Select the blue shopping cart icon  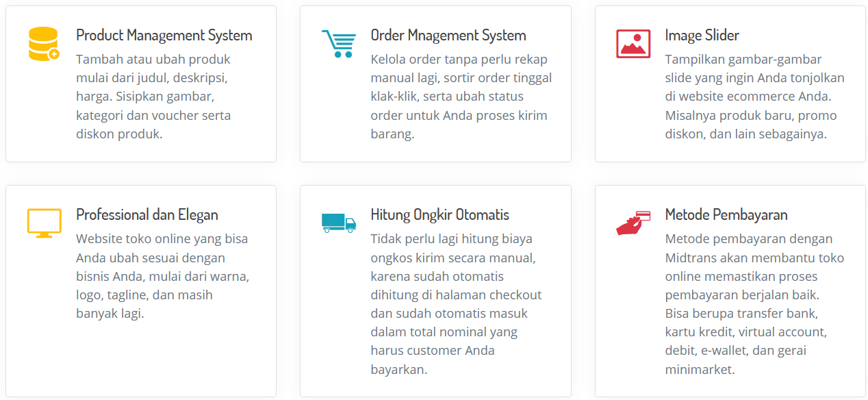[338, 43]
